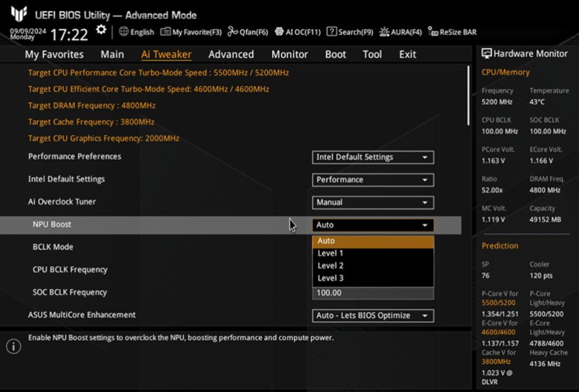Go to the Boot tab

coord(335,54)
